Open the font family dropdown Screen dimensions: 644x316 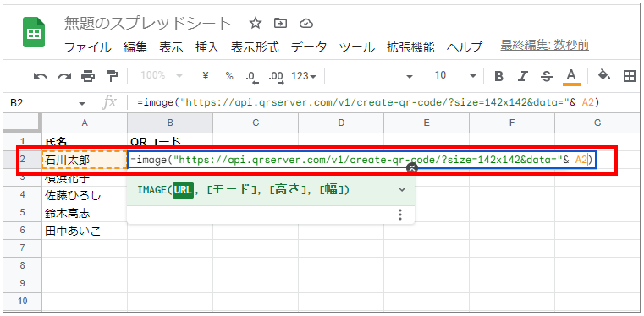(x=410, y=76)
